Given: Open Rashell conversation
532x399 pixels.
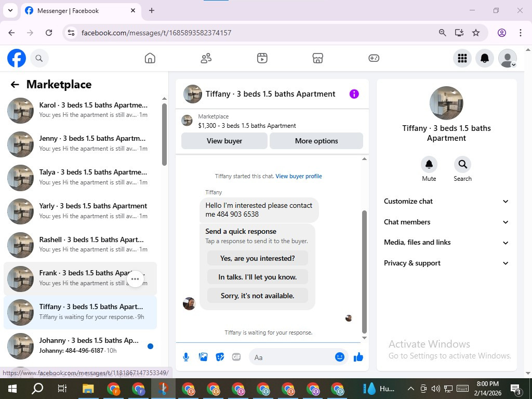Looking at the screenshot, I should [81, 245].
